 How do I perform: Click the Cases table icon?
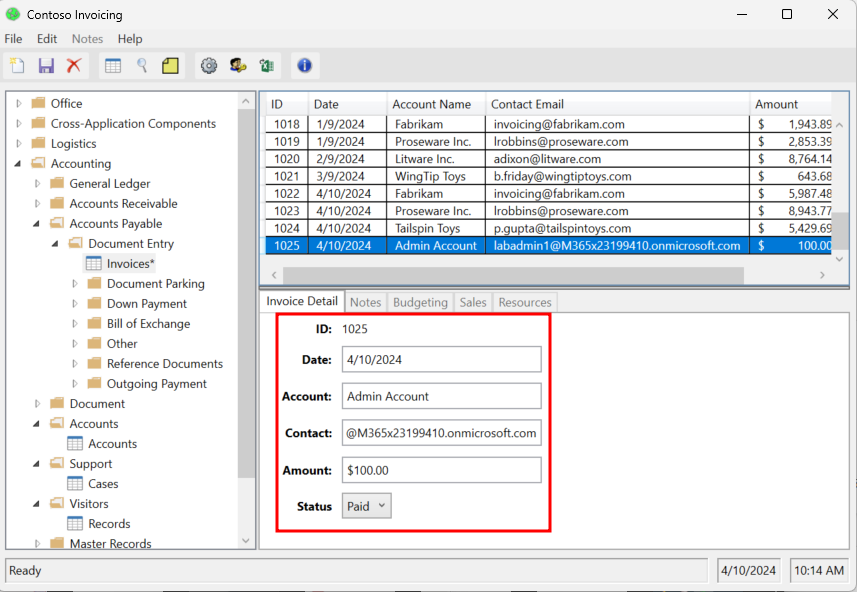point(75,483)
